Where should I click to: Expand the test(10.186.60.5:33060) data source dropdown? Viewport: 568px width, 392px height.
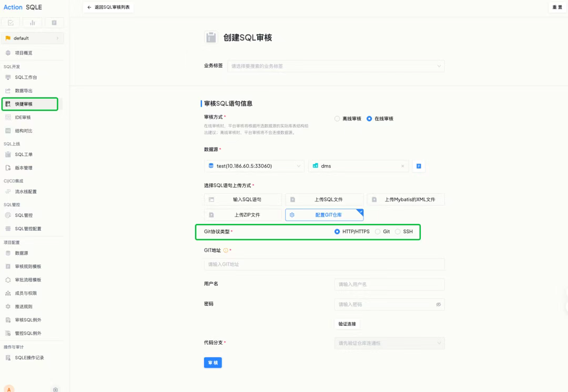[x=254, y=166]
